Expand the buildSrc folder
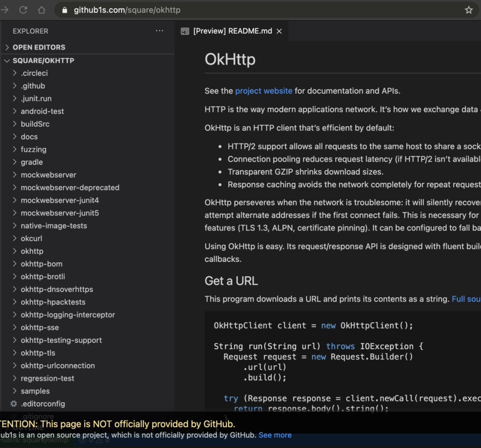481x448 pixels. [87, 124]
